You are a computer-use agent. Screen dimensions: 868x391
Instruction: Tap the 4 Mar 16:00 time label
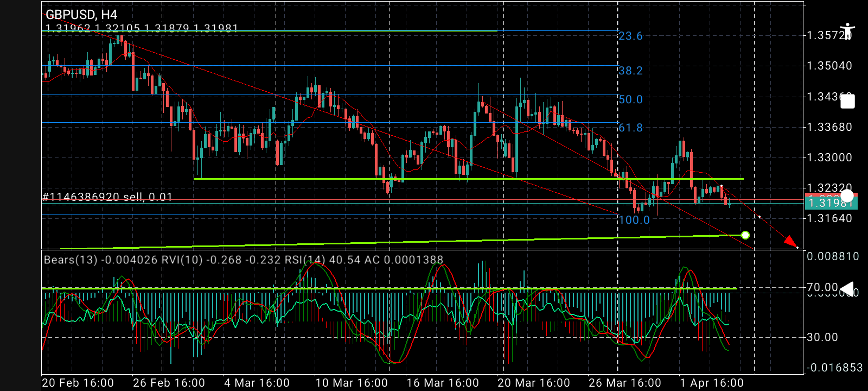[x=257, y=383]
